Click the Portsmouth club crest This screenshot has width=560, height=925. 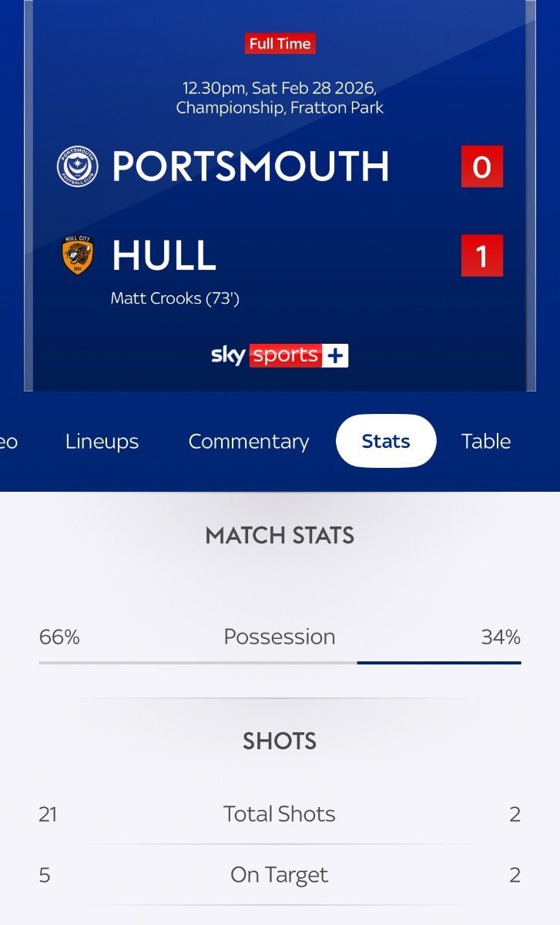pos(77,166)
